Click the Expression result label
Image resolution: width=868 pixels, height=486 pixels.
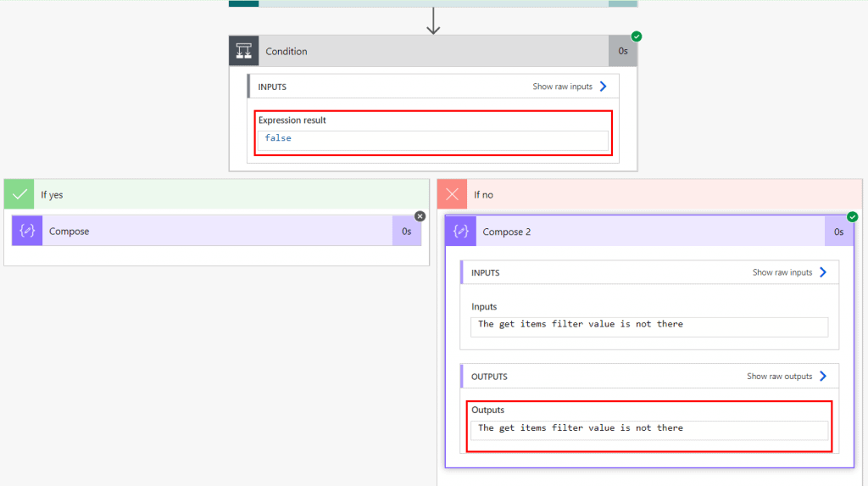pos(292,120)
